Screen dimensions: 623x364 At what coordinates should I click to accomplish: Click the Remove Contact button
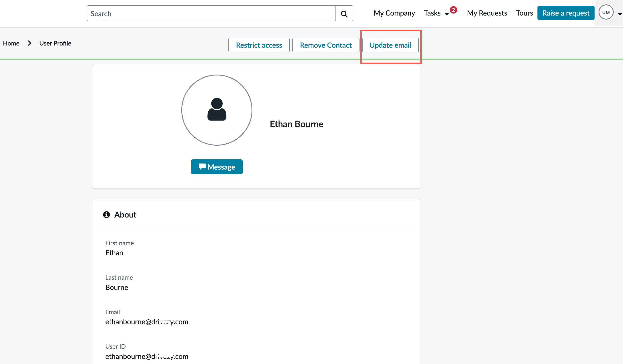(325, 45)
